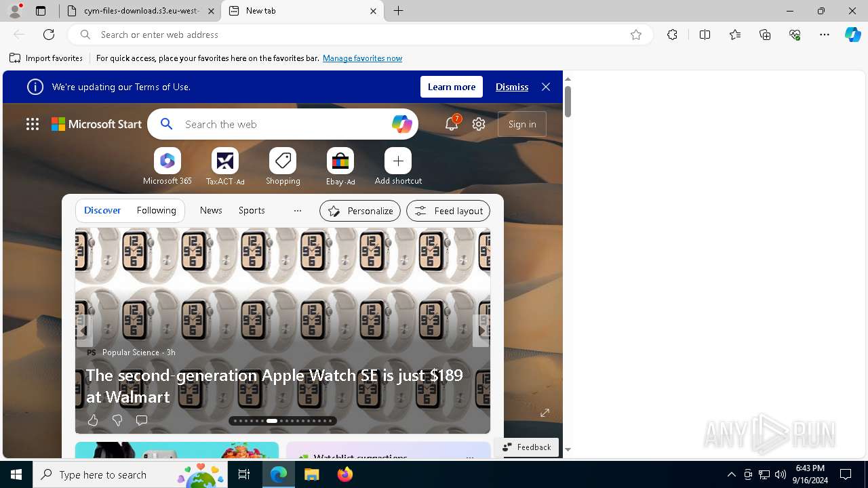Open Feed layout options

(448, 211)
